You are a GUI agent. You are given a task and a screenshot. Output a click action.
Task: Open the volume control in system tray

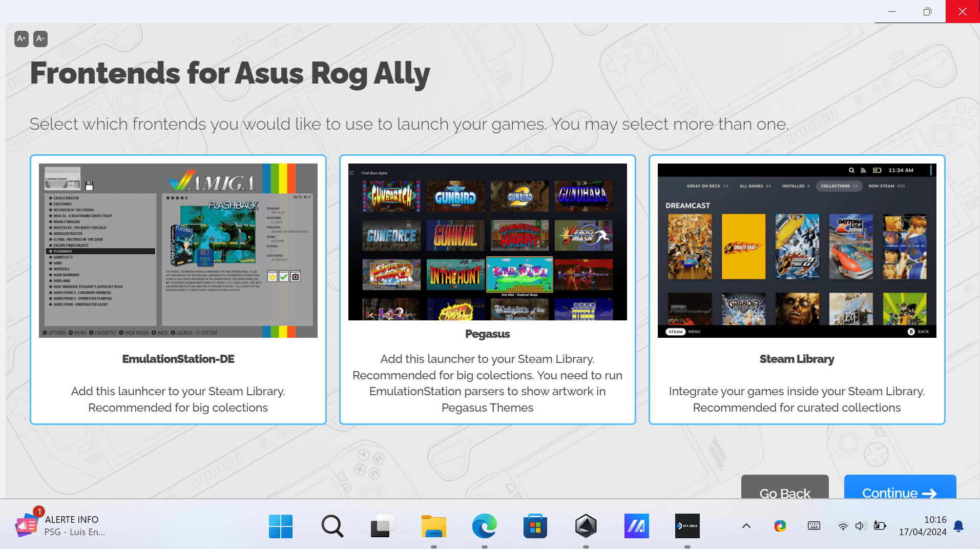click(x=860, y=526)
